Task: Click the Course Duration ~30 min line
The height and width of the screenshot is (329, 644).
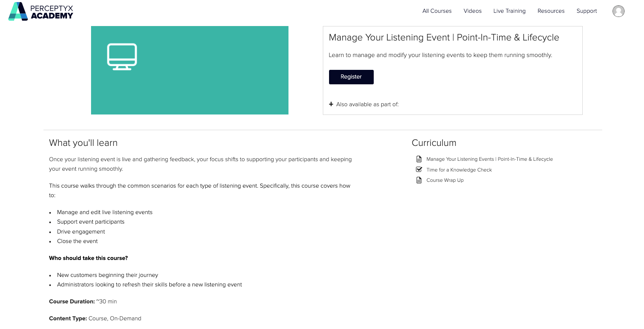Action: pyautogui.click(x=83, y=302)
